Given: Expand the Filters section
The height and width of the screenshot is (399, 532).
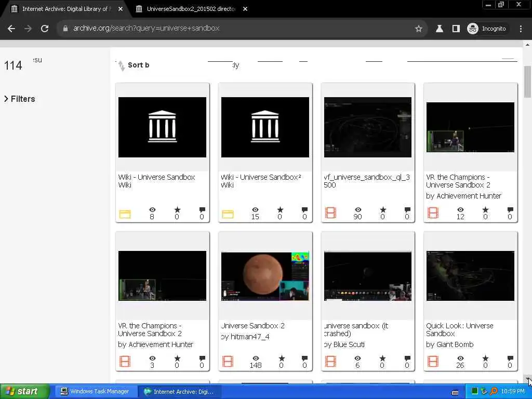Looking at the screenshot, I should pos(20,99).
